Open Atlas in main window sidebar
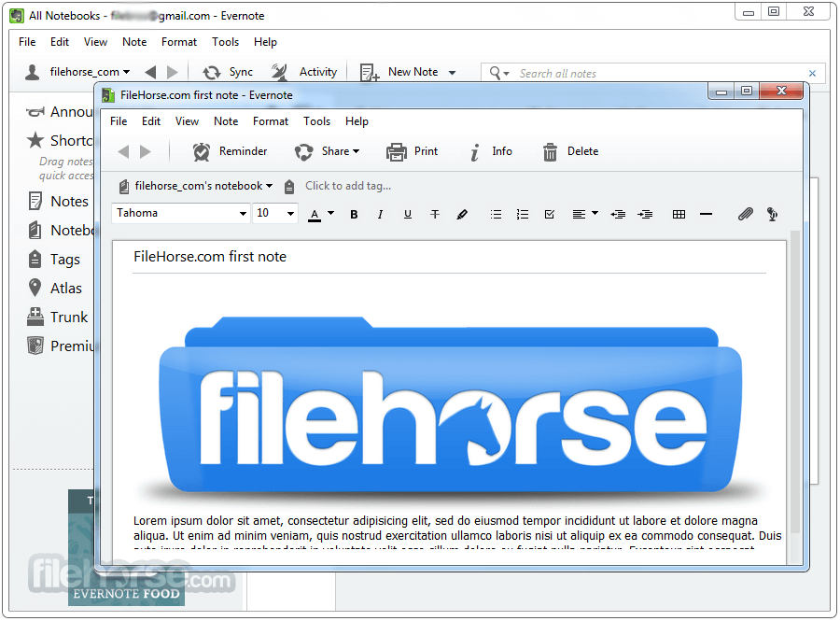 point(55,289)
